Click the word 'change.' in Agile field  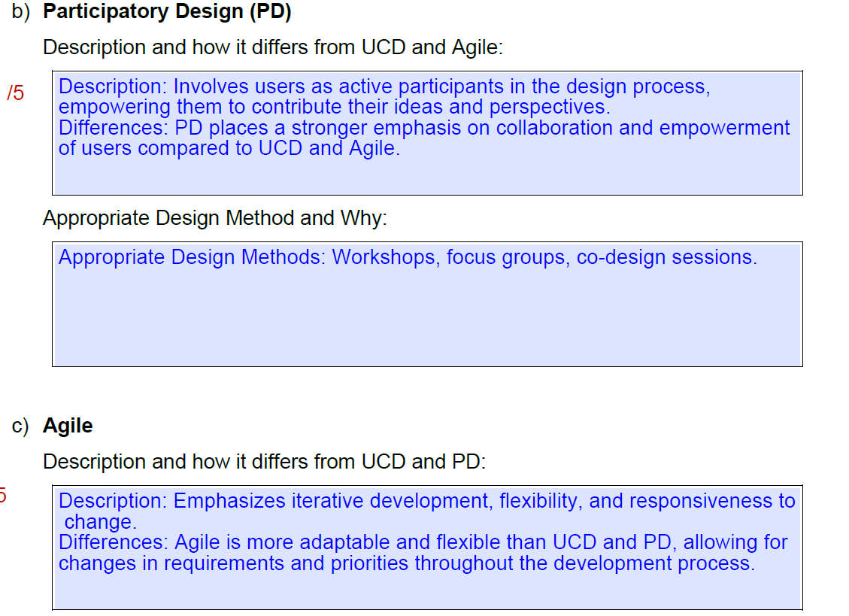point(101,522)
